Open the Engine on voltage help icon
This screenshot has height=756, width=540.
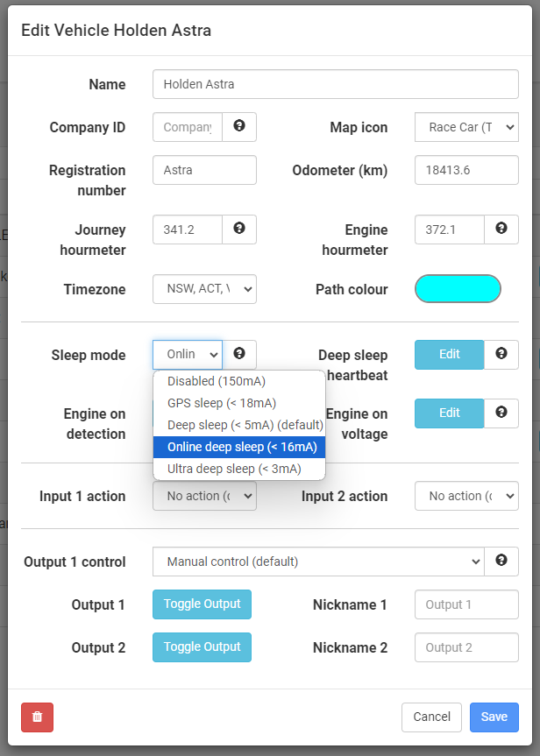tap(501, 413)
